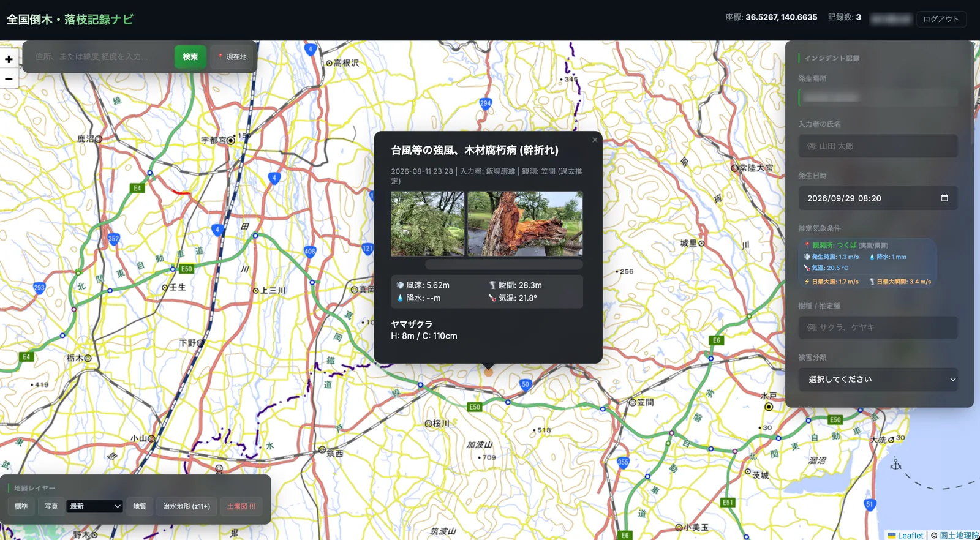980x540 pixels.
Task: Click the 記録数: 3 counter in header
Action: [x=845, y=17]
